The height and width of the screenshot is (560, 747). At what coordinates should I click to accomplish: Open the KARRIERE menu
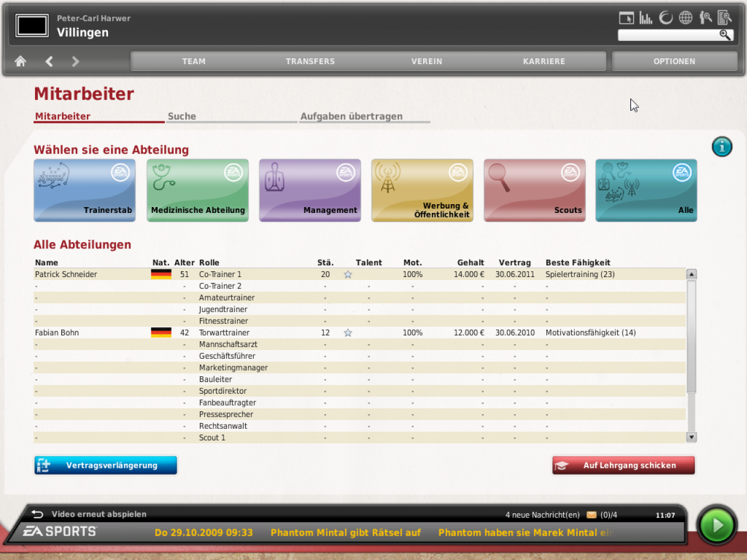click(544, 61)
